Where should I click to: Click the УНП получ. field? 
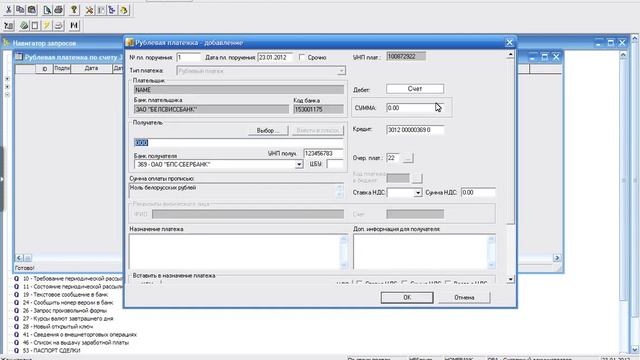click(323, 153)
